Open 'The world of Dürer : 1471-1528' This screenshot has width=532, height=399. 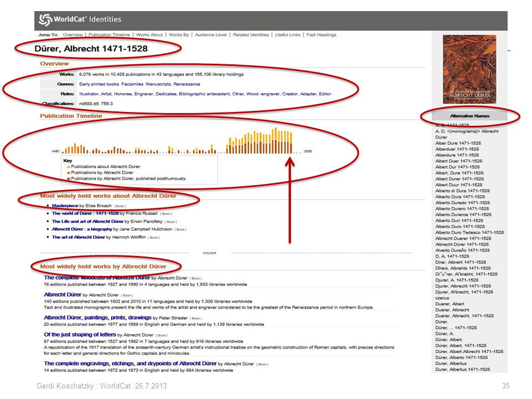click(85, 214)
